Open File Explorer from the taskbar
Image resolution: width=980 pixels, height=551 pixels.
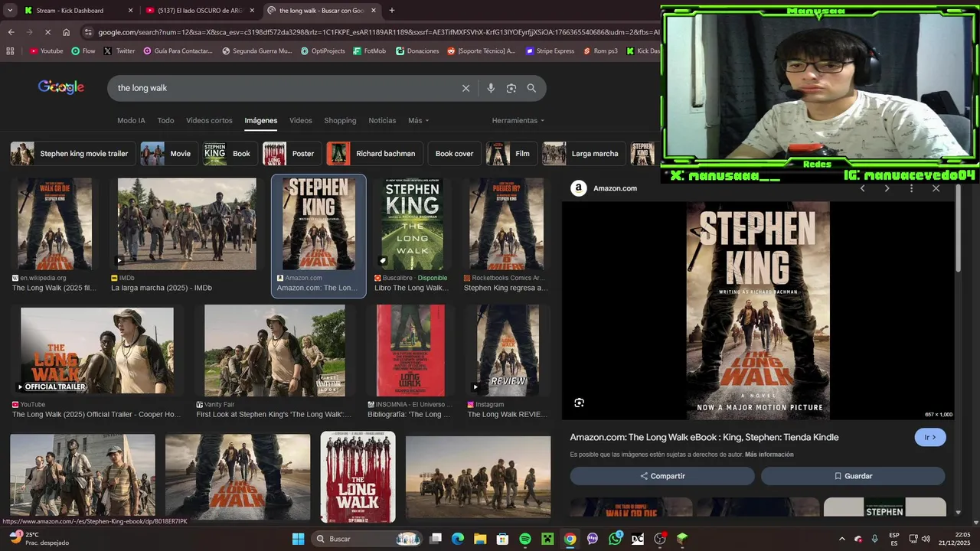pos(480,539)
